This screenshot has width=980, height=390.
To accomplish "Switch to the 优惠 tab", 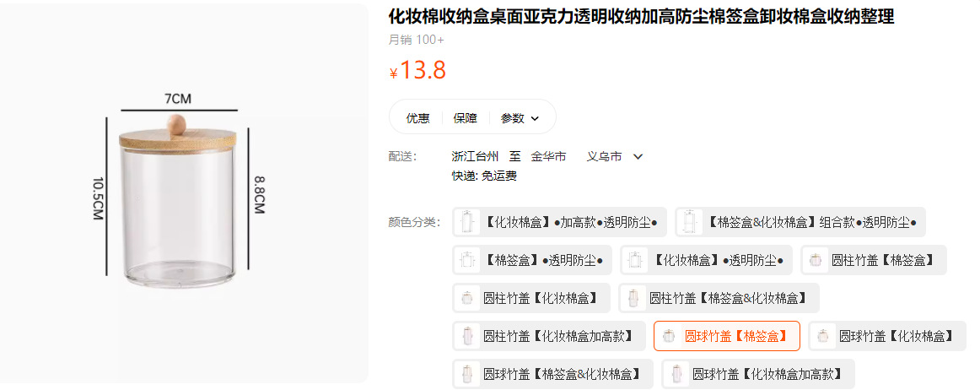I will coord(417,118).
